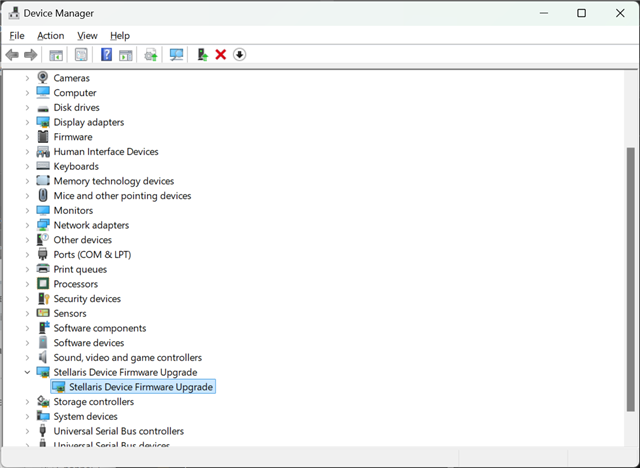Select the Disk drives label
Screen dimensions: 640x468
tap(76, 107)
